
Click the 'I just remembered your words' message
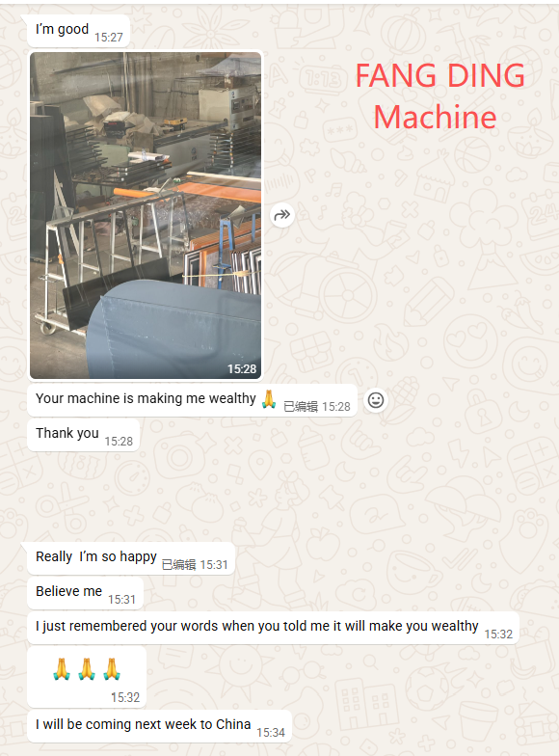pyautogui.click(x=274, y=628)
